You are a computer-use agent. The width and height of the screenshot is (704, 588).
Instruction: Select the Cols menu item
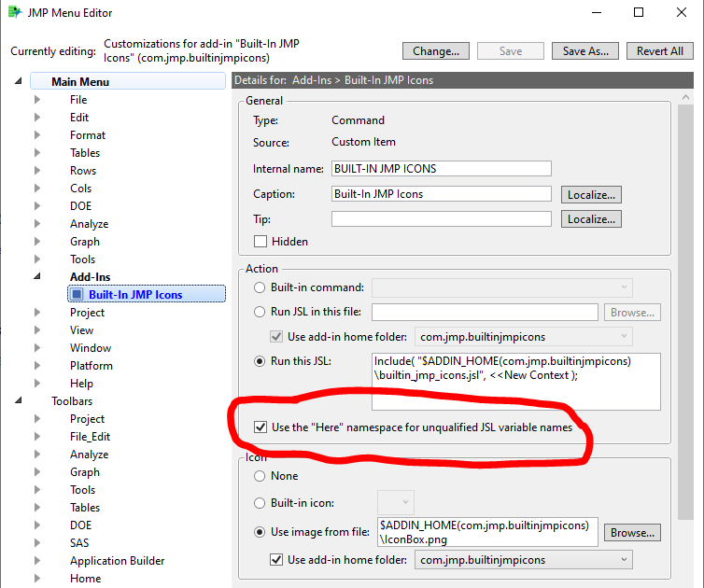point(81,189)
